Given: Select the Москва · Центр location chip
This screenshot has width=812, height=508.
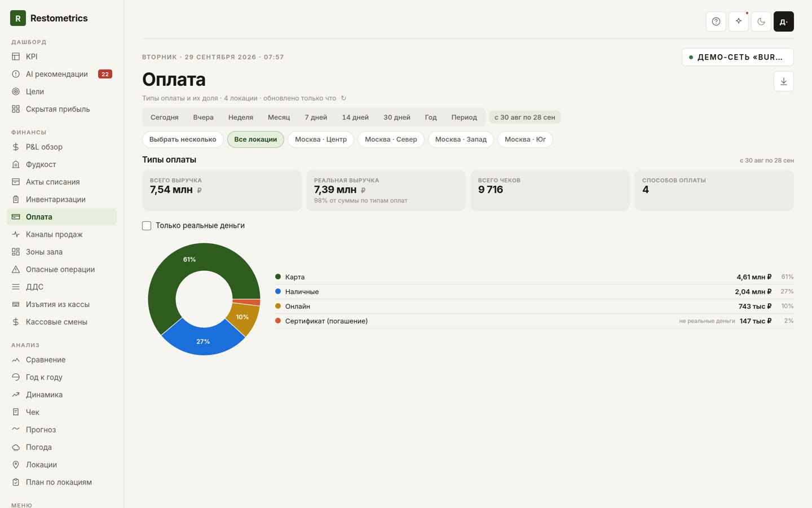Looking at the screenshot, I should point(321,139).
